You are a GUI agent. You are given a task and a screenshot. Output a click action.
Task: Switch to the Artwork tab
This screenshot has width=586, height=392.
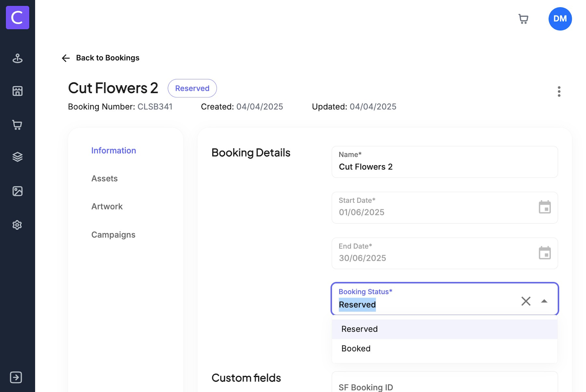pos(107,206)
